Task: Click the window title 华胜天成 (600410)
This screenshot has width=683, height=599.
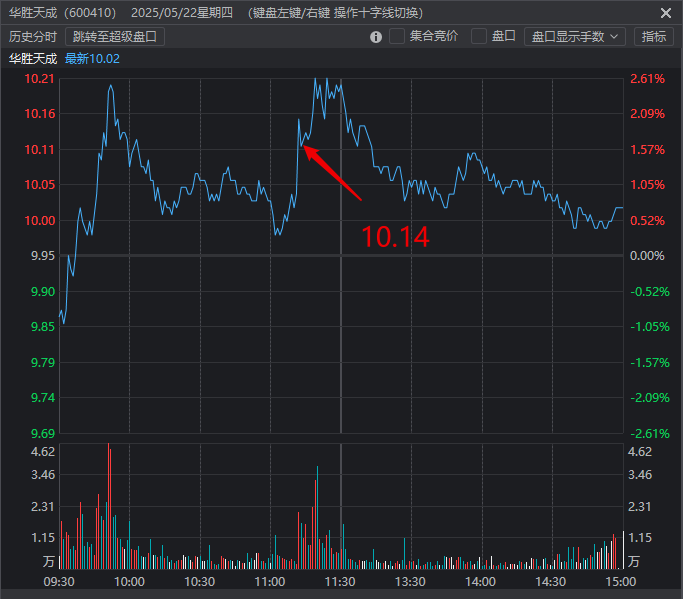Action: (x=62, y=13)
